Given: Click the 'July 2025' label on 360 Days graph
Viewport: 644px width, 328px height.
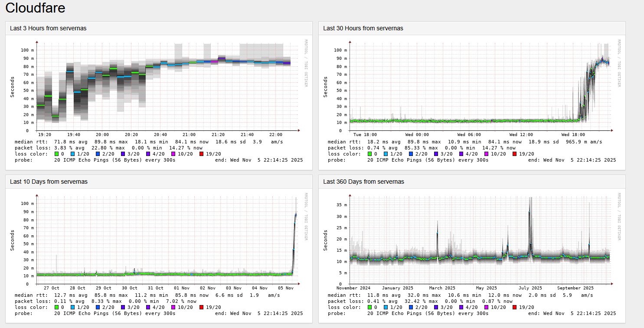Looking at the screenshot, I should [x=531, y=288].
